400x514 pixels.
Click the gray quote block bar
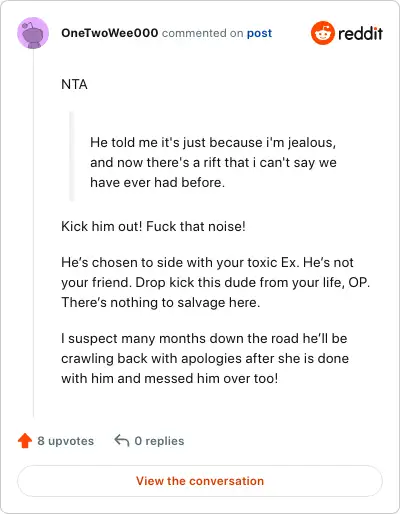71,156
